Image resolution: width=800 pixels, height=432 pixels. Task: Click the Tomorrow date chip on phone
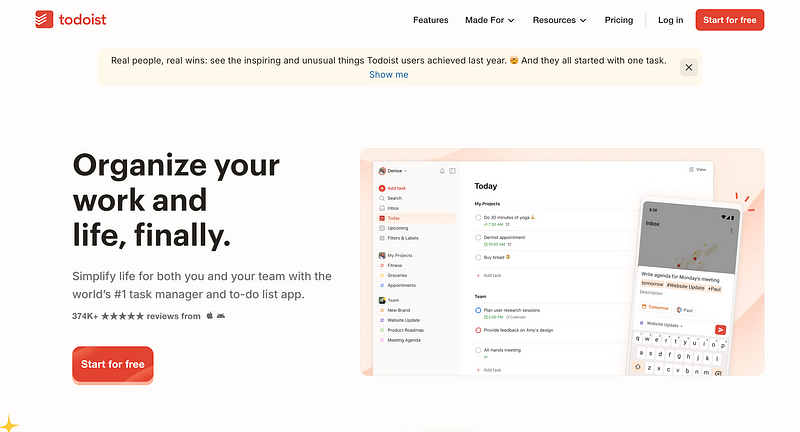tap(655, 307)
